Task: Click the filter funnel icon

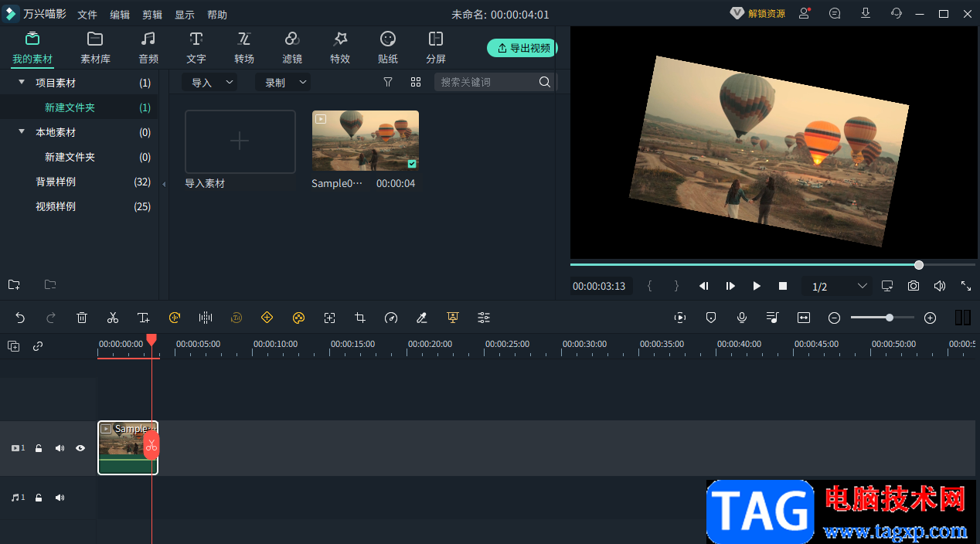Action: [388, 82]
